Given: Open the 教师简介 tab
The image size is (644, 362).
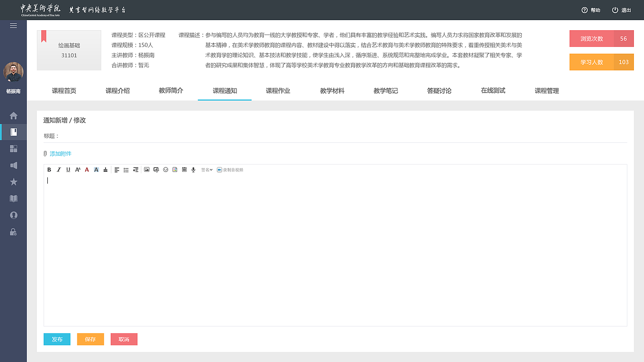Looking at the screenshot, I should (171, 90).
